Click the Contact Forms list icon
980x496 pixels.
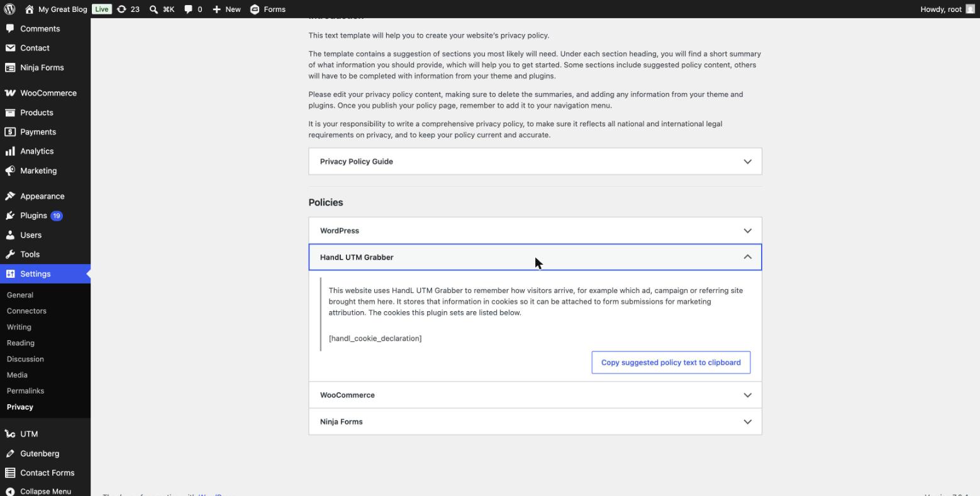(10, 473)
